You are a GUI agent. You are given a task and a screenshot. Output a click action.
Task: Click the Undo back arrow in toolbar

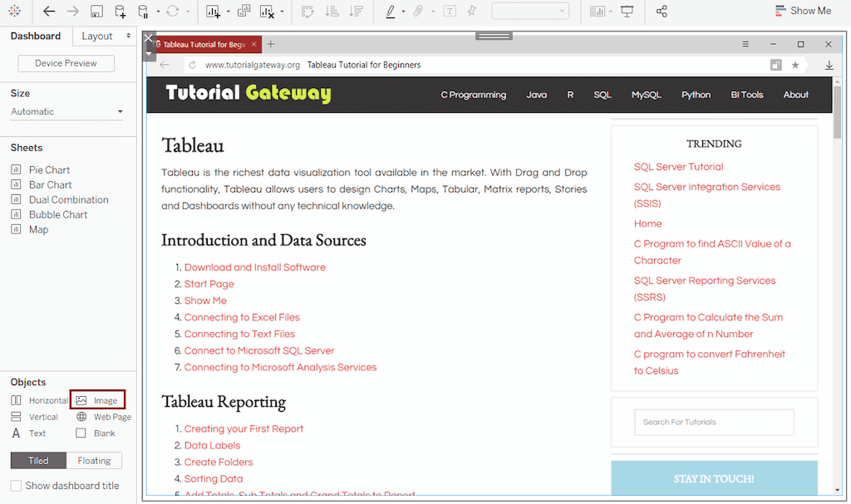pos(49,12)
